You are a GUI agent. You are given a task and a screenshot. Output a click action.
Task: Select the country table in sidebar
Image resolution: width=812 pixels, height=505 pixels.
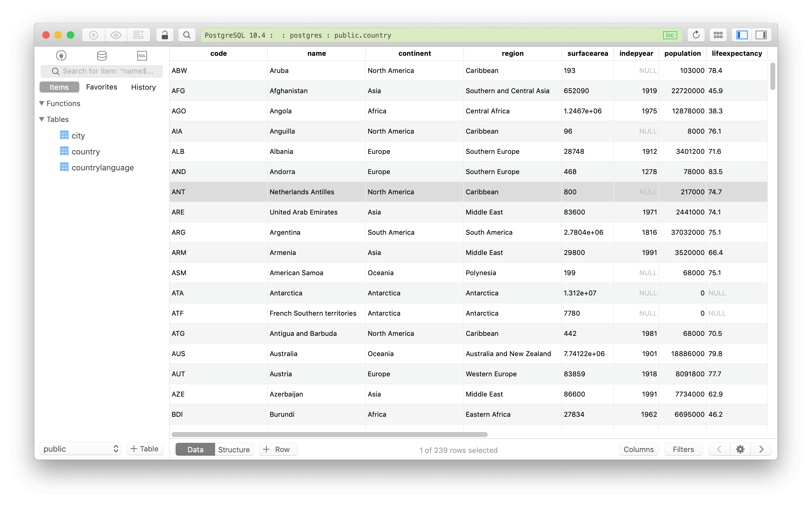80,152
